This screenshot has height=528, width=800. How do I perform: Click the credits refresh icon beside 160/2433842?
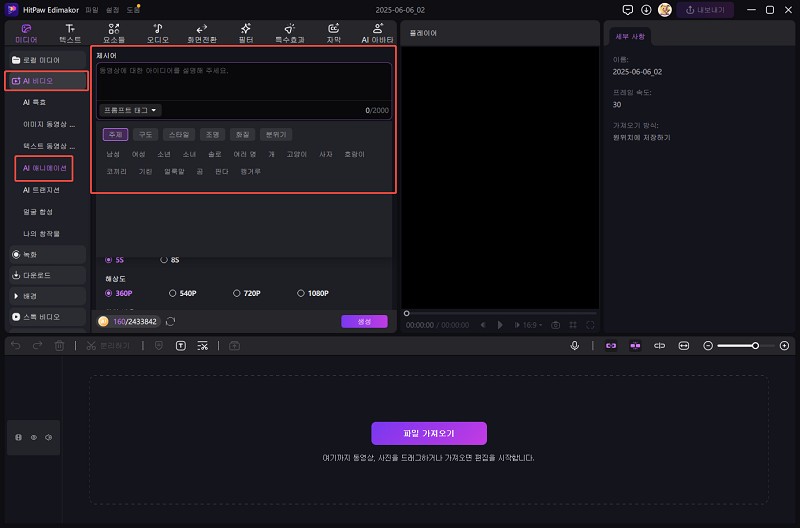pyautogui.click(x=170, y=322)
